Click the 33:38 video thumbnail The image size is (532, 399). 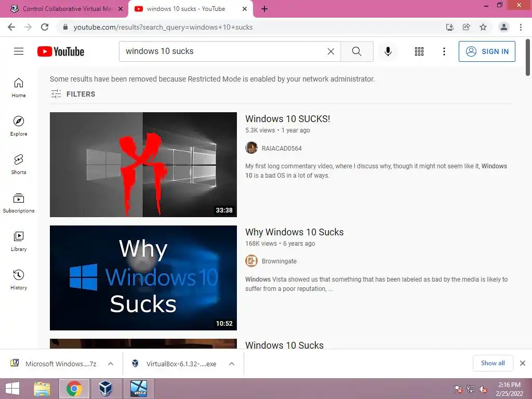point(143,165)
